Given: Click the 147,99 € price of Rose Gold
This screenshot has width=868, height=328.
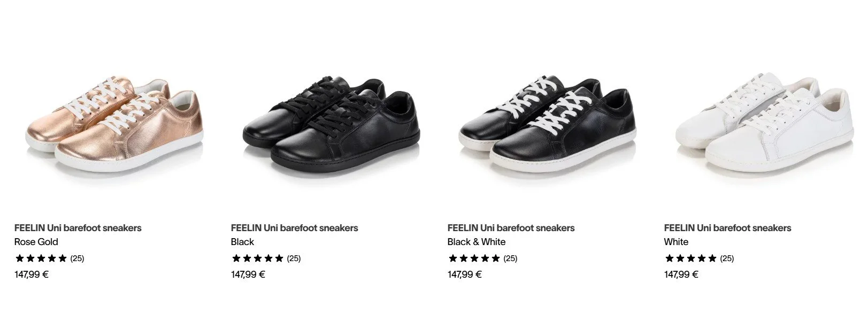Looking at the screenshot, I should coord(32,275).
